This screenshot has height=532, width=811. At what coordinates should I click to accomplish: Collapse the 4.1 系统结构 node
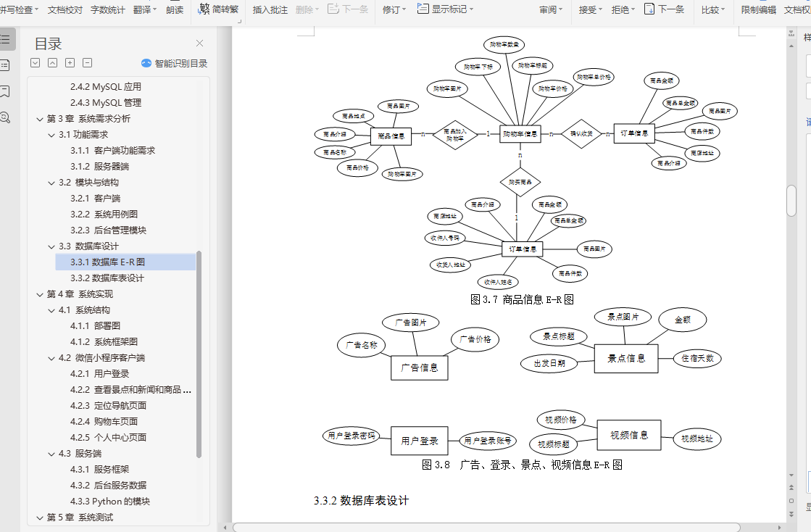(51, 311)
